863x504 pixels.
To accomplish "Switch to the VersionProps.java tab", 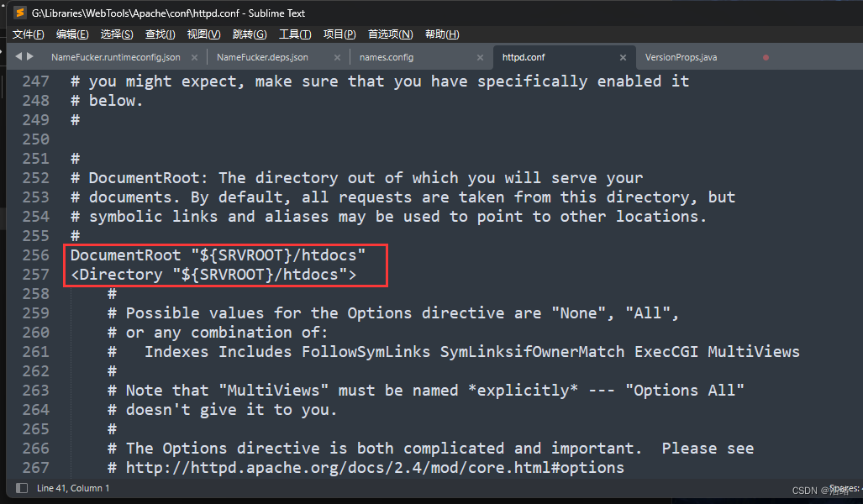I will point(681,58).
